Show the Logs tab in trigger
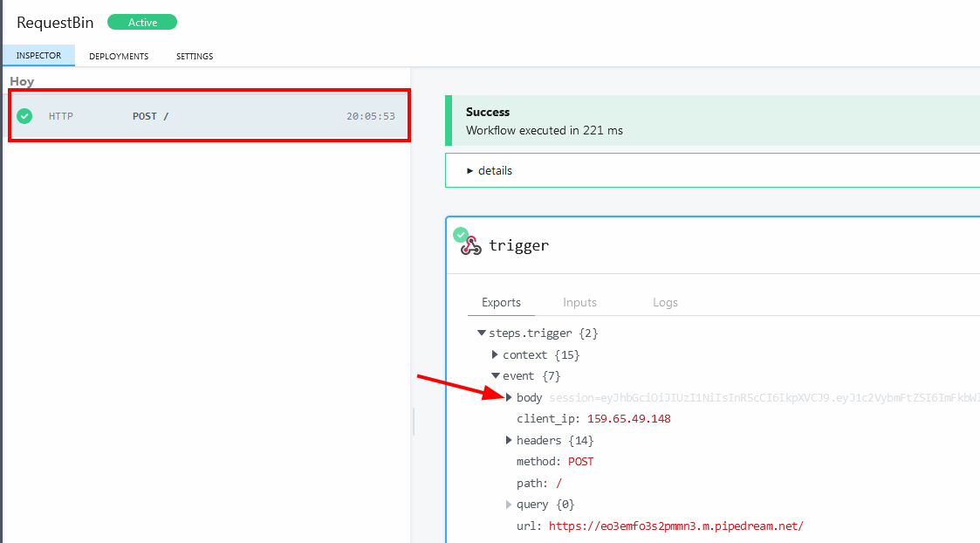 click(665, 303)
